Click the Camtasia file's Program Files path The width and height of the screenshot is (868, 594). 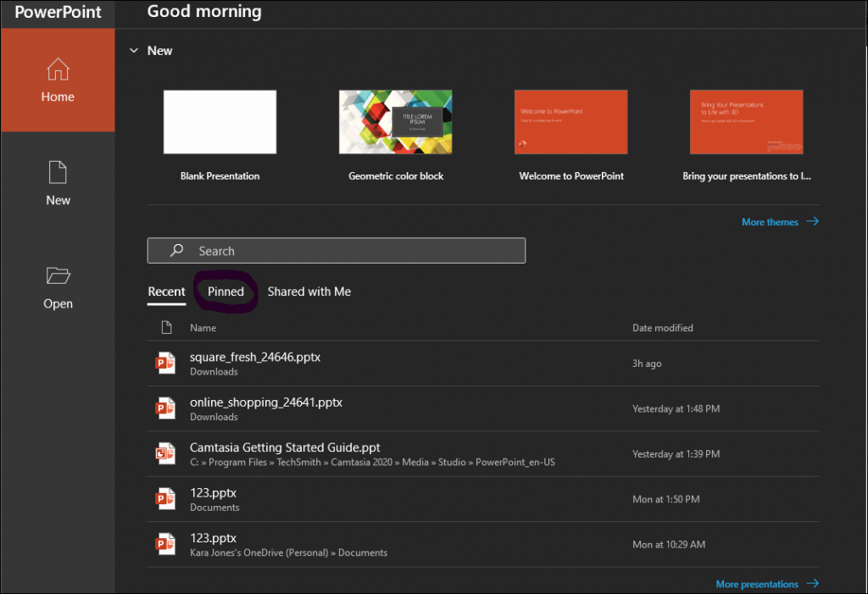coord(373,463)
